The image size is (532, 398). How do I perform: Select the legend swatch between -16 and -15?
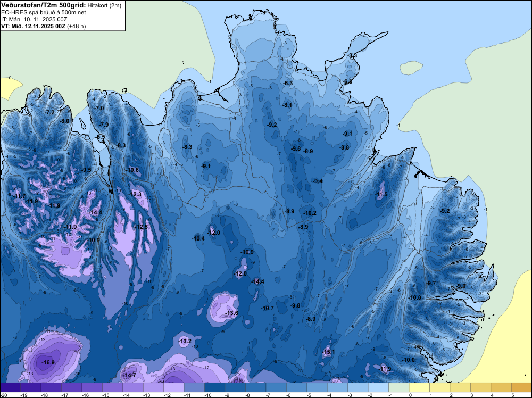pyautogui.click(x=92, y=387)
